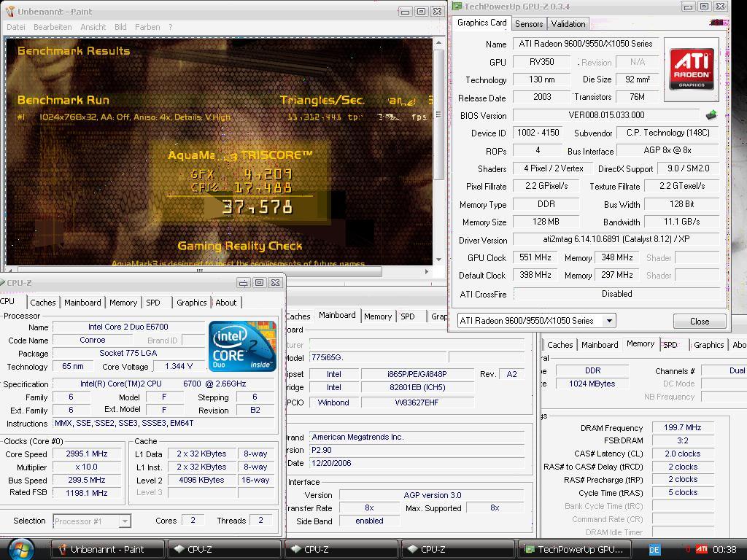Select Memory tab in middle CPU-Z window
This screenshot has width=747, height=560.
pos(378,316)
